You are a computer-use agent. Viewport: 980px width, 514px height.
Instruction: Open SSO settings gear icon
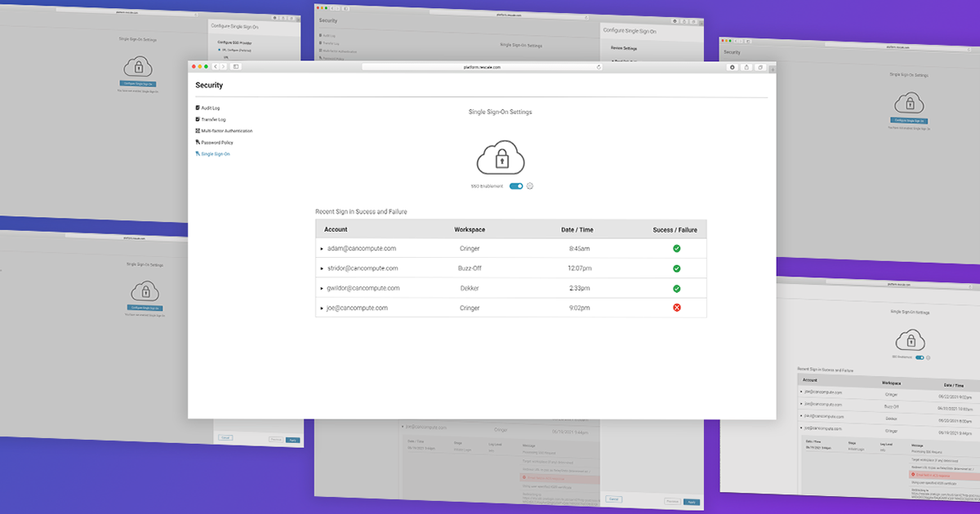coord(530,186)
